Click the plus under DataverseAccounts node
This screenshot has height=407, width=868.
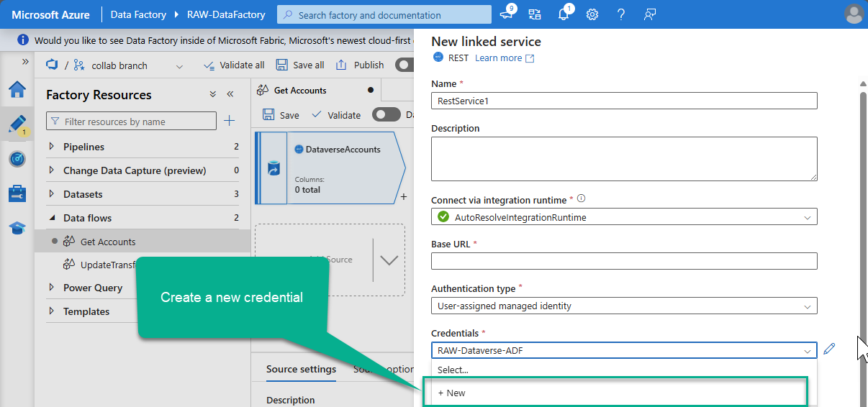[403, 196]
